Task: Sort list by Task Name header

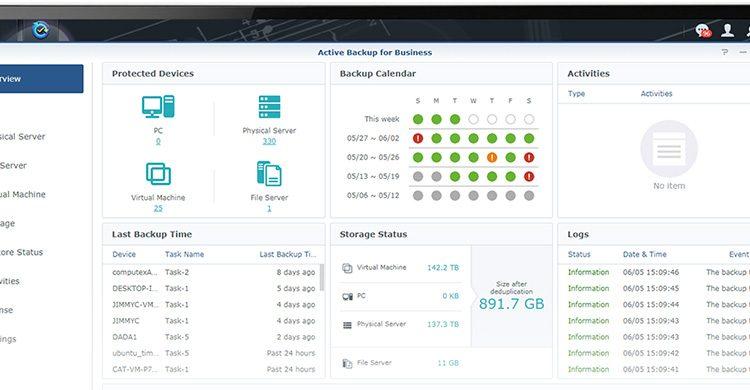Action: [185, 254]
